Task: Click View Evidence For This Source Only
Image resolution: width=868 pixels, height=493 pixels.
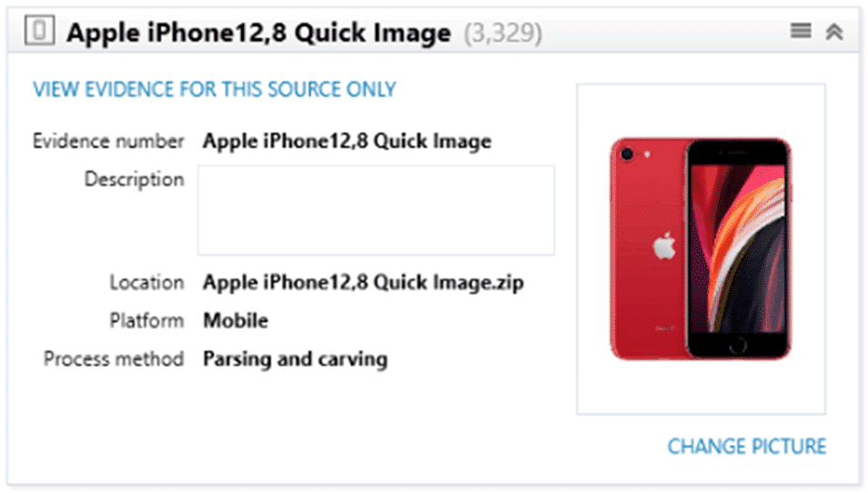Action: tap(215, 90)
